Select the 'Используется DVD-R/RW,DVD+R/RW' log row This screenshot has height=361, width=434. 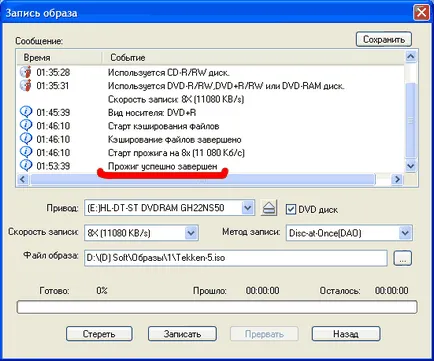[x=211, y=86]
